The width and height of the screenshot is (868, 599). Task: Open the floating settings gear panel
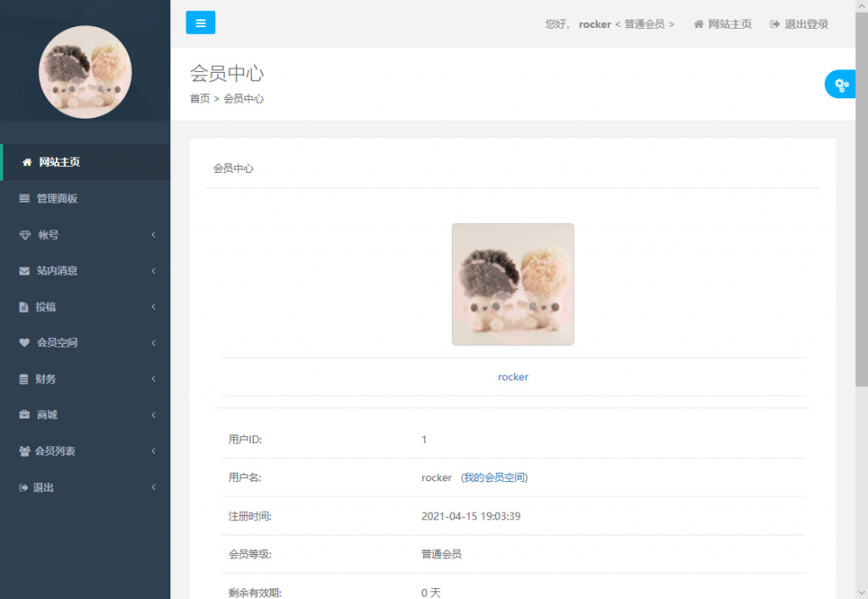point(842,84)
